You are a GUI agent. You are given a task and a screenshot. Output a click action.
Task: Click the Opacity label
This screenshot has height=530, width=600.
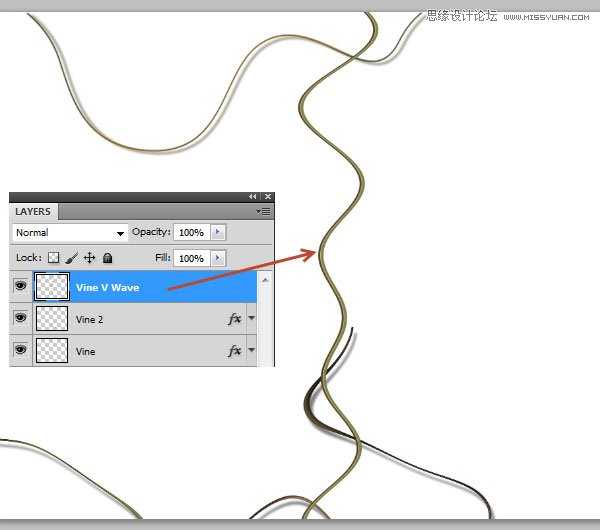point(151,232)
